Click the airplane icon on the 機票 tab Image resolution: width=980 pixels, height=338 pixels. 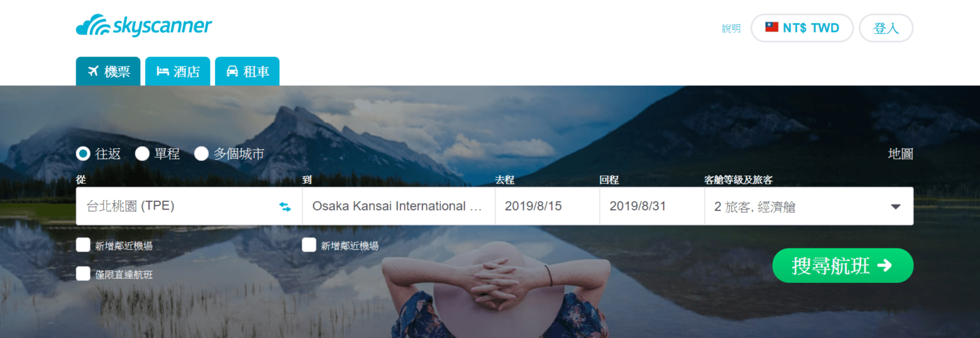[x=93, y=71]
